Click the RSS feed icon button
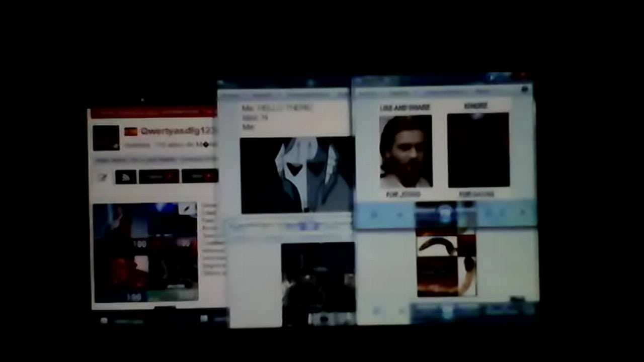The height and width of the screenshot is (362, 644). pos(126,176)
